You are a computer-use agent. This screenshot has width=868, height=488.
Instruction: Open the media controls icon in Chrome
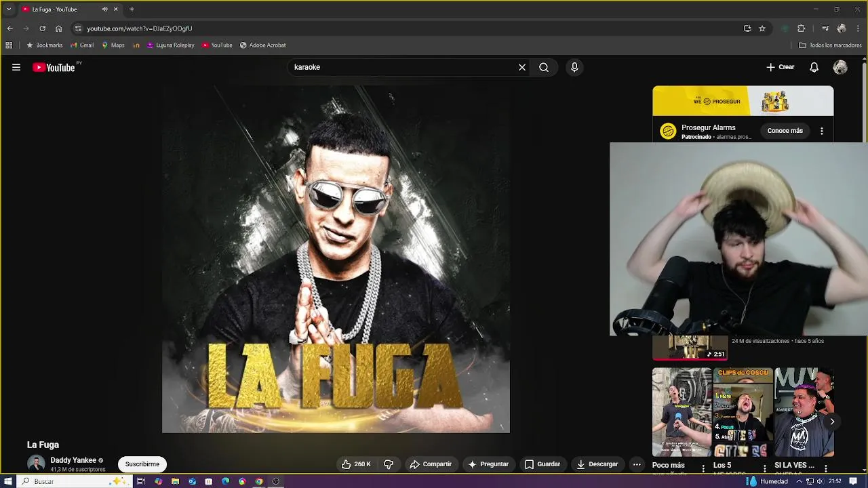point(825,28)
